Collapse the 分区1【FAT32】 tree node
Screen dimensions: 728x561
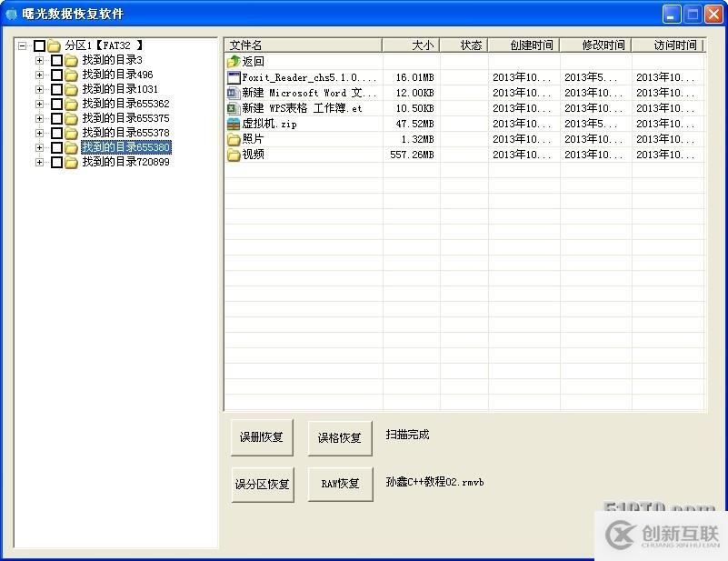pyautogui.click(x=23, y=45)
